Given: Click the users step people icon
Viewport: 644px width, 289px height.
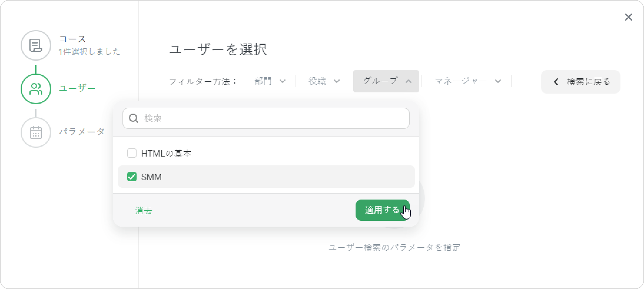Looking at the screenshot, I should pyautogui.click(x=36, y=89).
